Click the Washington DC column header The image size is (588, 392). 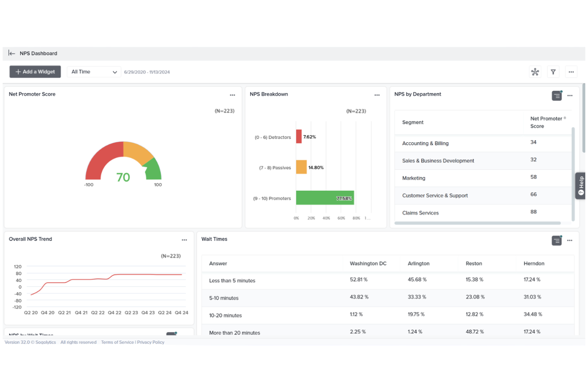368,263
